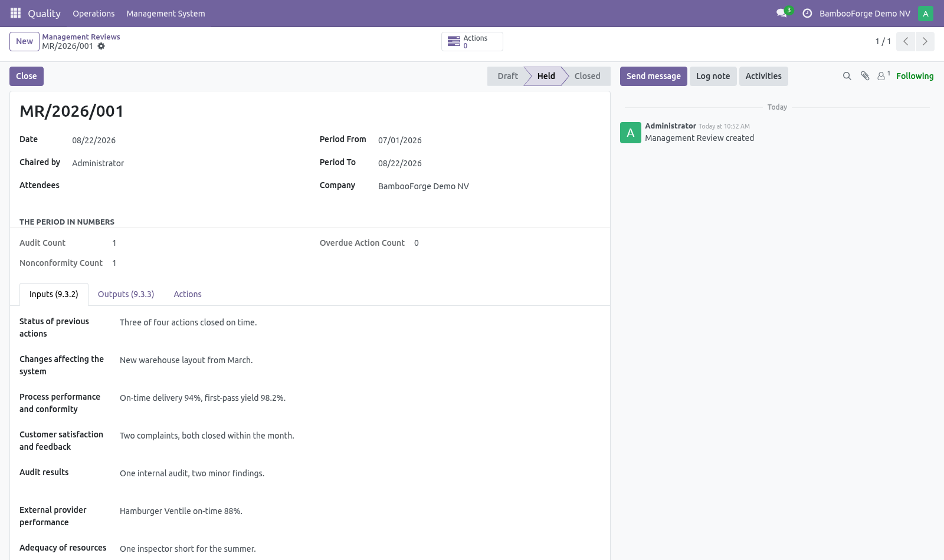Open the conversations chat icon
The height and width of the screenshot is (560, 944).
coord(782,13)
